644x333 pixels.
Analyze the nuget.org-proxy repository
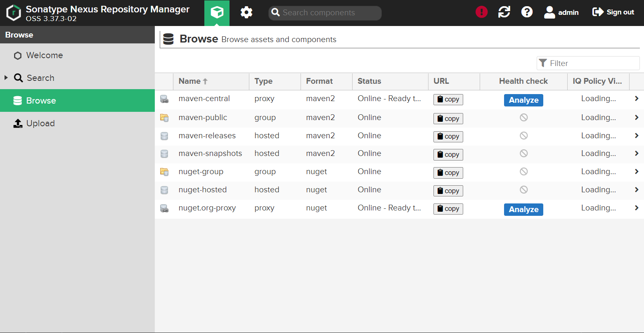[x=523, y=210]
